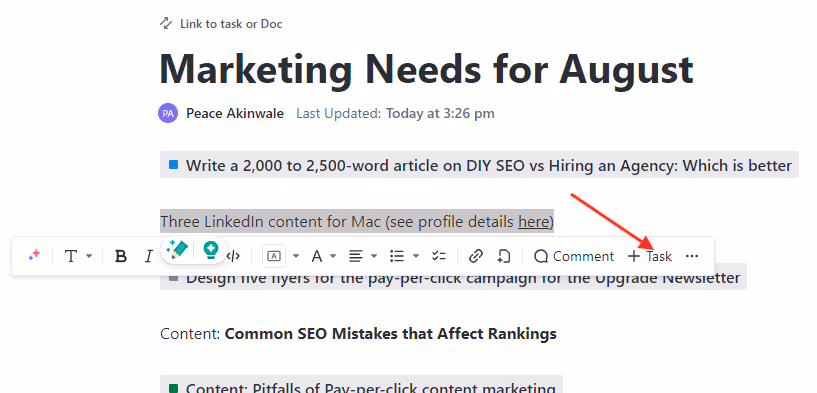817x393 pixels.
Task: Open the AI sparkle assistant in toolbar
Action: coord(34,256)
